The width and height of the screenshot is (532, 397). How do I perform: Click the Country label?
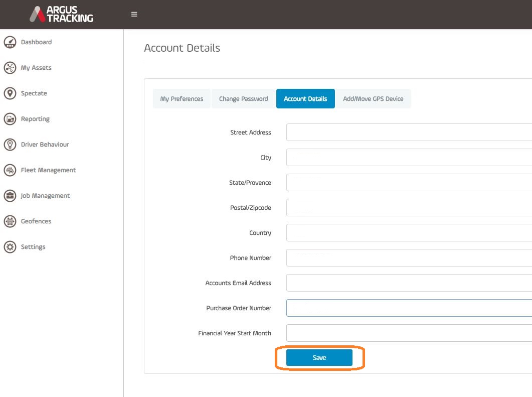[260, 233]
